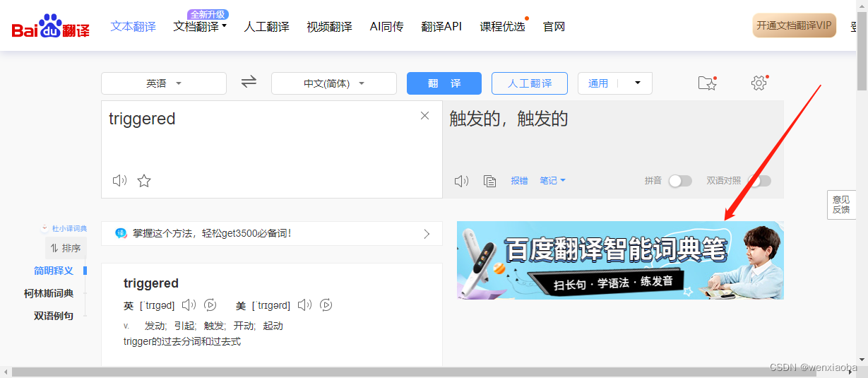Select 双语例句 in the side list
The height and width of the screenshot is (378, 868).
pyautogui.click(x=54, y=316)
